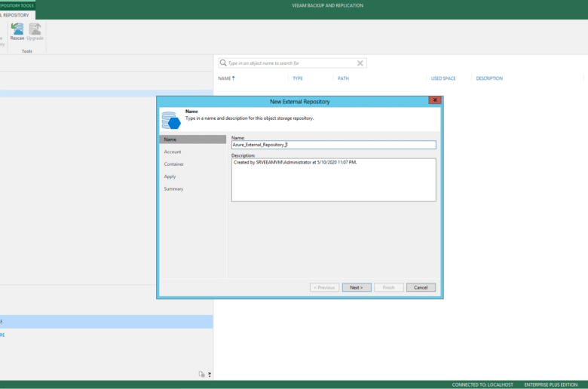Go to the Account wizard step
588x389 pixels.
[173, 152]
